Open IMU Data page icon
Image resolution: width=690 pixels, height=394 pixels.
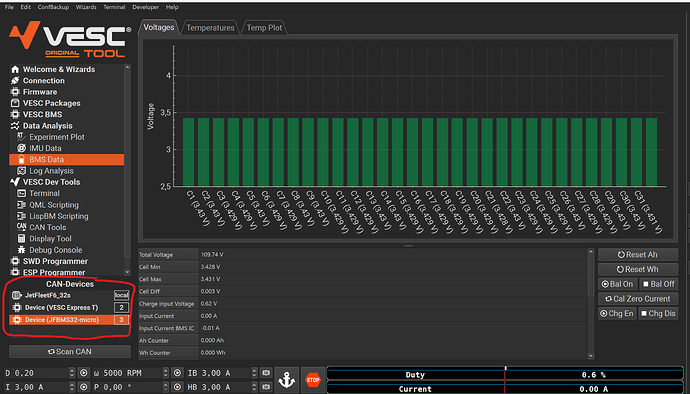tap(21, 148)
